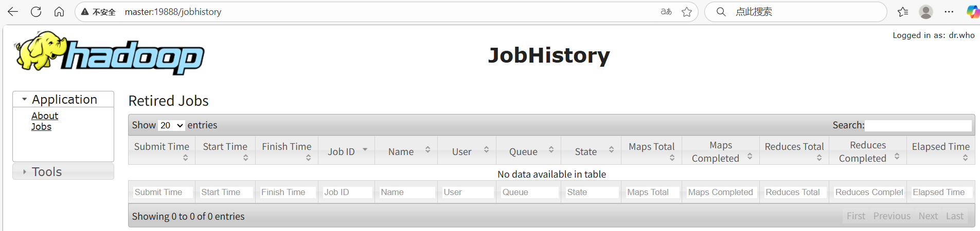Screen dimensions: 980x231
Task: Click the Hadoop elephant logo
Action: pos(110,53)
